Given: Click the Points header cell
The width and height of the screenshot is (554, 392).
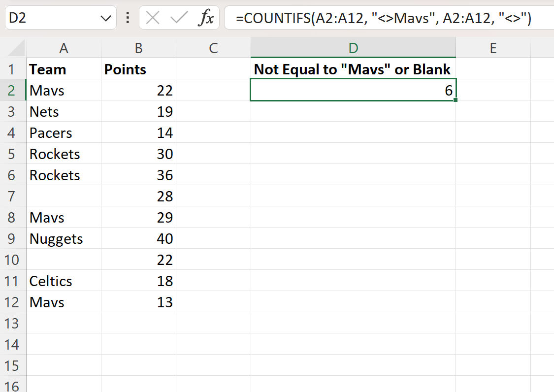Looking at the screenshot, I should (x=138, y=69).
